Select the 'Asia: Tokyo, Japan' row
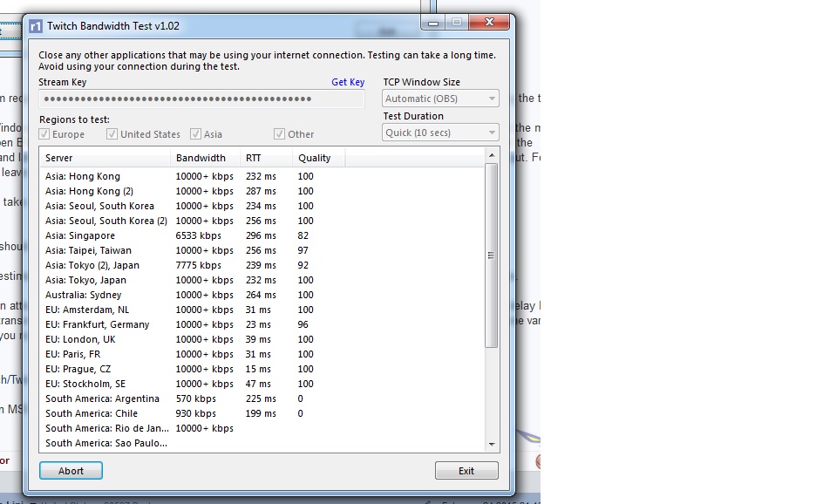 [262, 280]
